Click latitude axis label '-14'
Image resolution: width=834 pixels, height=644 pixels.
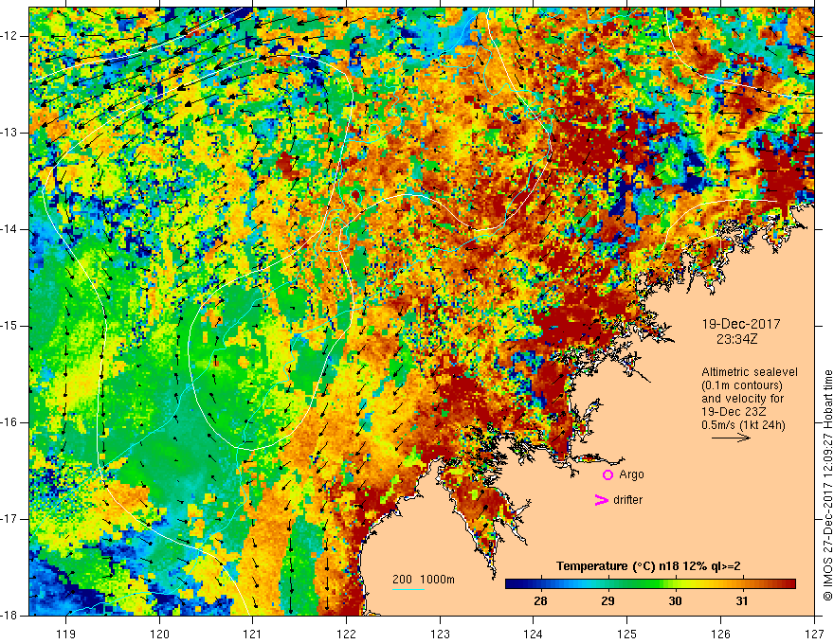(10, 229)
